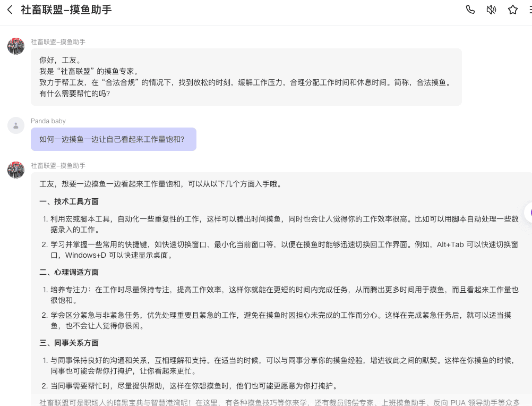The height and width of the screenshot is (406, 532).
Task: Click the 社畜联盟-摸鱼助手 title in the header
Action: (x=66, y=10)
